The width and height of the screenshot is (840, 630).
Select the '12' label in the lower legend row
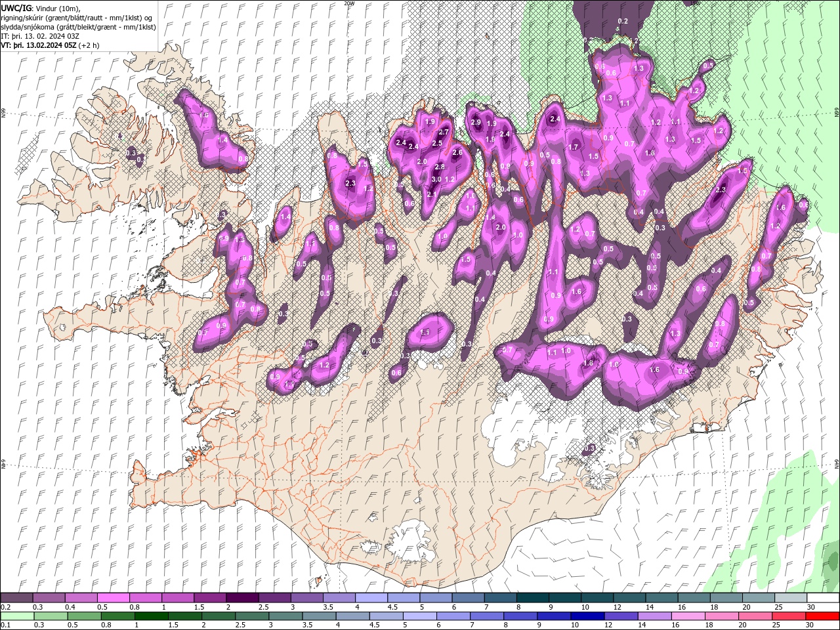tap(608, 625)
